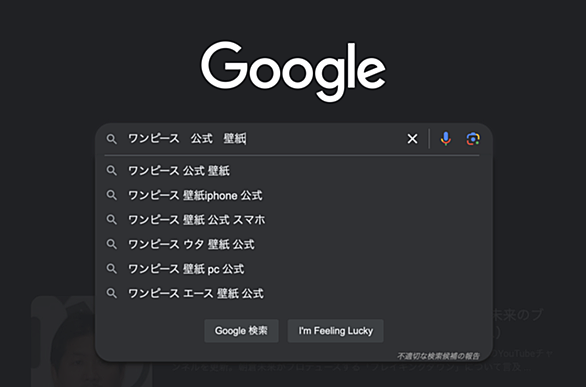Open the dimmed portrait thumbnail behind the dropdown

pyautogui.click(x=63, y=342)
